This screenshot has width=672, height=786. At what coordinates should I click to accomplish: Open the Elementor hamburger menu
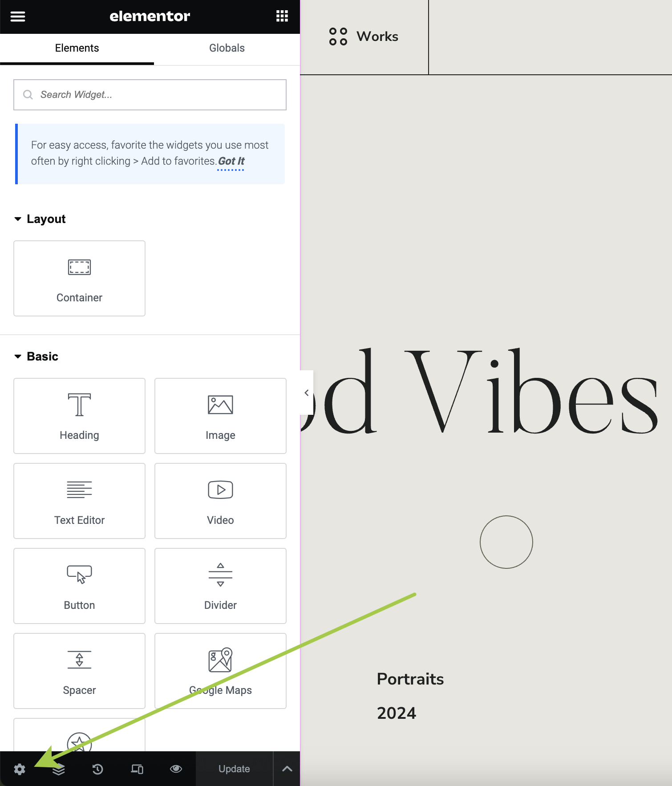[18, 16]
